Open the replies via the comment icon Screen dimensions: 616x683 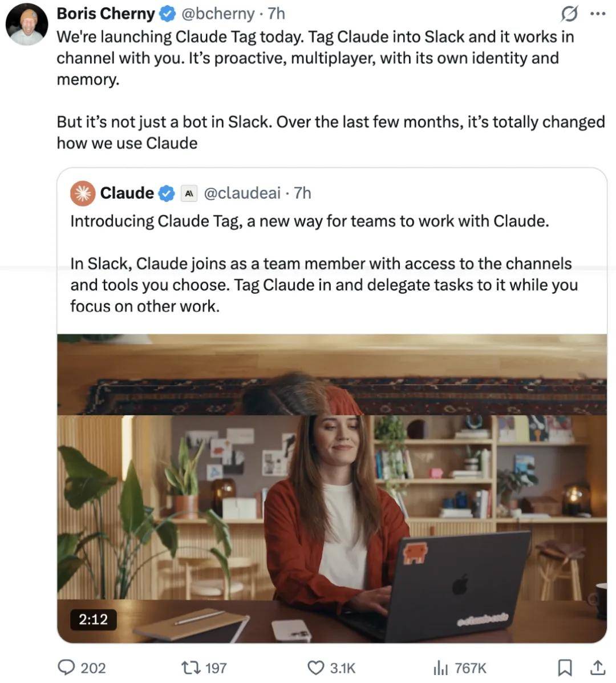66,668
